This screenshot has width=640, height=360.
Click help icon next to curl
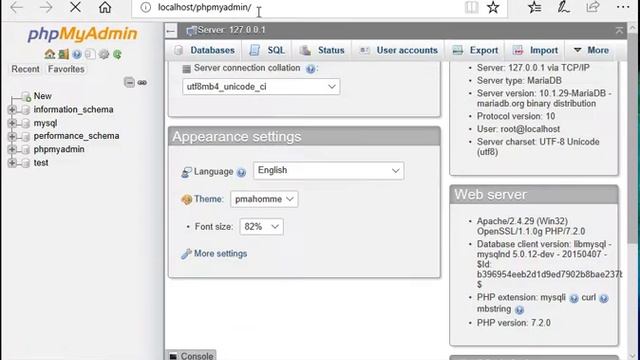coord(604,298)
